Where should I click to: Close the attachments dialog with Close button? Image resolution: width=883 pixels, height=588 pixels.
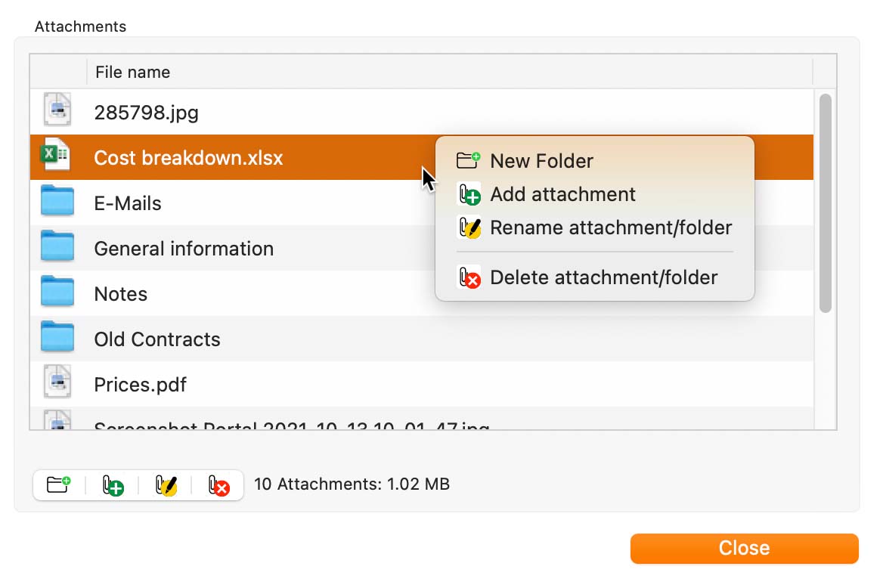coord(744,548)
